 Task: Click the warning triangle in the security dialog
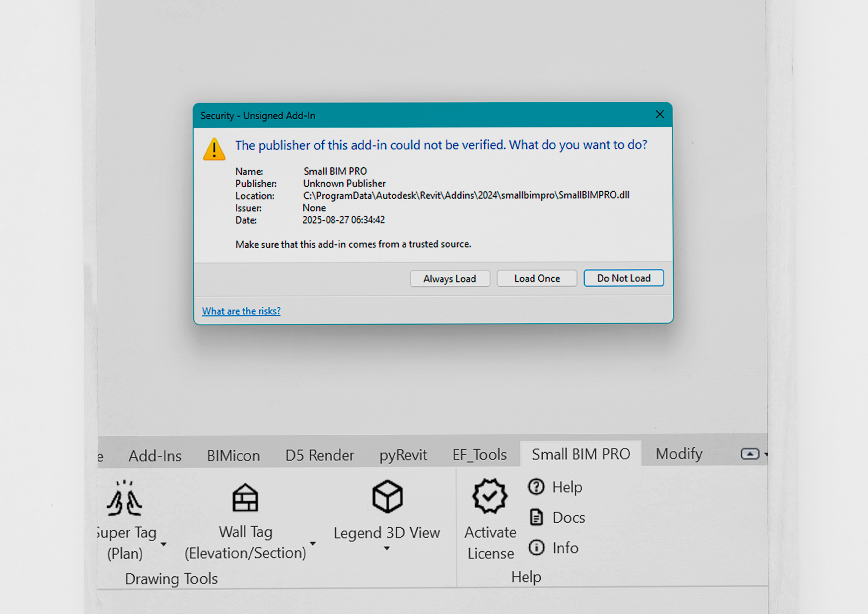pyautogui.click(x=214, y=150)
